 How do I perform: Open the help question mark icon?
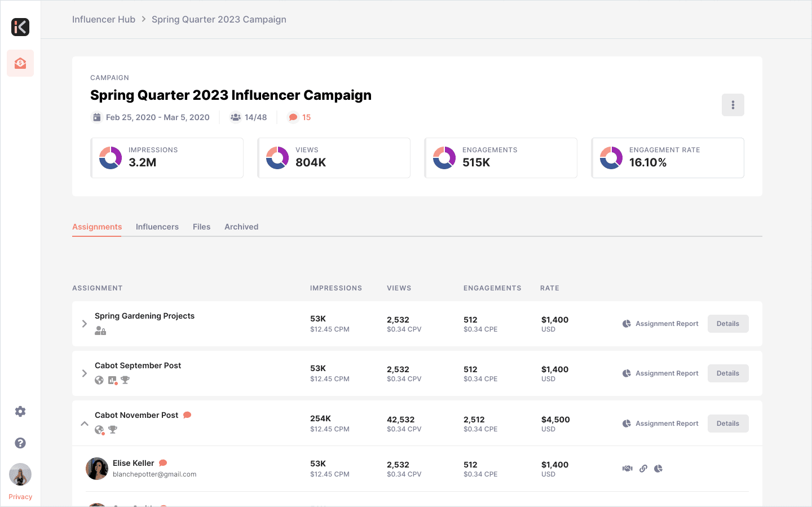click(20, 443)
